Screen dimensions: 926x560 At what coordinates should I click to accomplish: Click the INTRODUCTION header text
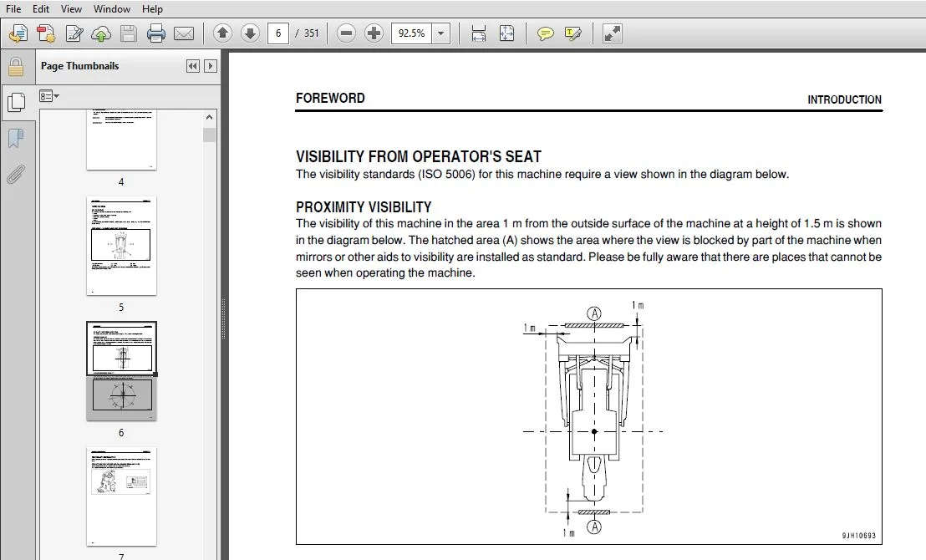pyautogui.click(x=844, y=99)
